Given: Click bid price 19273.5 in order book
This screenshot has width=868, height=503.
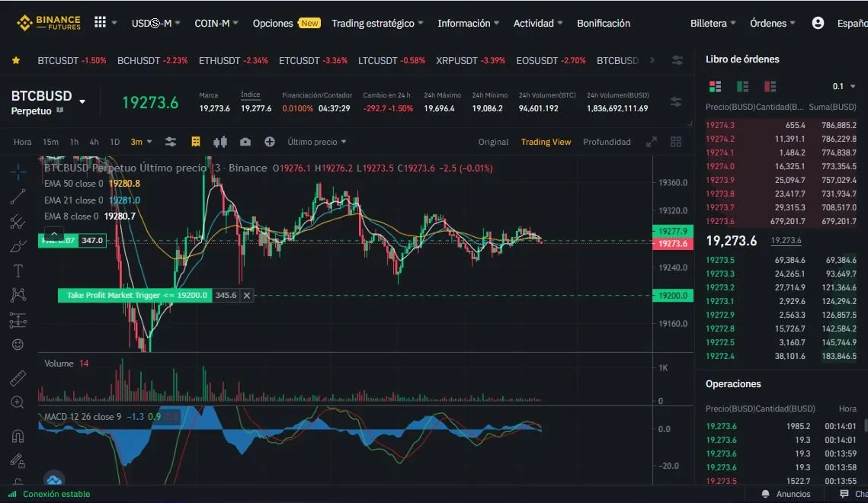Looking at the screenshot, I should [x=719, y=260].
